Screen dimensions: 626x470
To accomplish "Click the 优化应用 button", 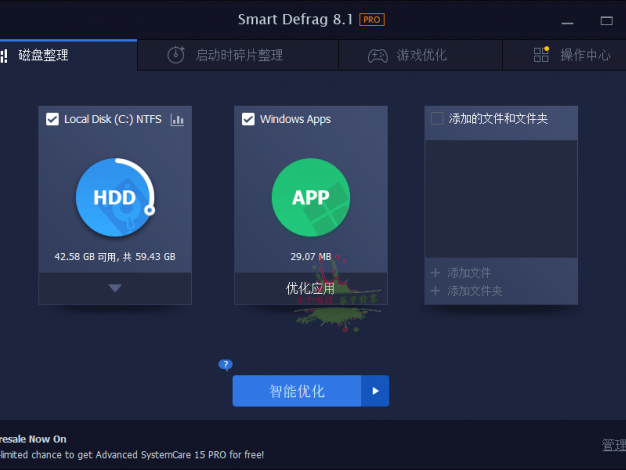I will coord(311,288).
